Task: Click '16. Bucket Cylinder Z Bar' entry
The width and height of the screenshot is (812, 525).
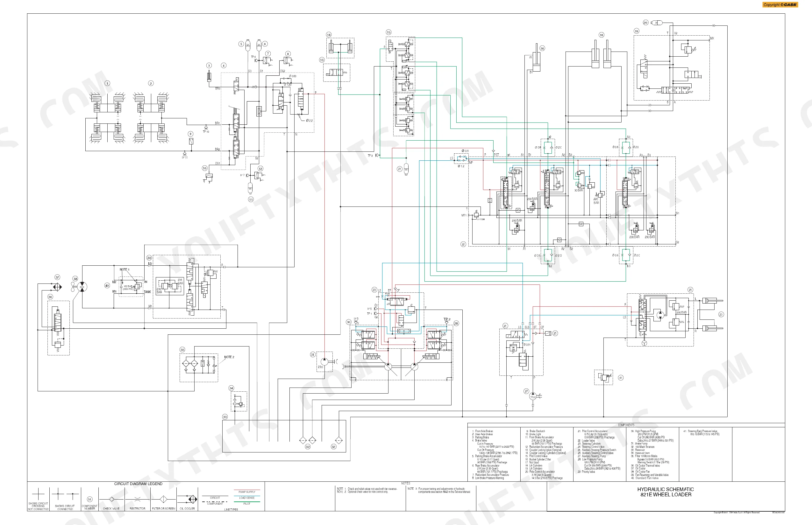Action: [538, 459]
